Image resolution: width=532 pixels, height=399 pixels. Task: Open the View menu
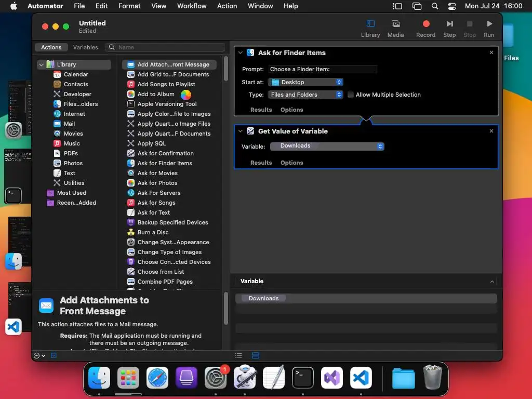159,6
